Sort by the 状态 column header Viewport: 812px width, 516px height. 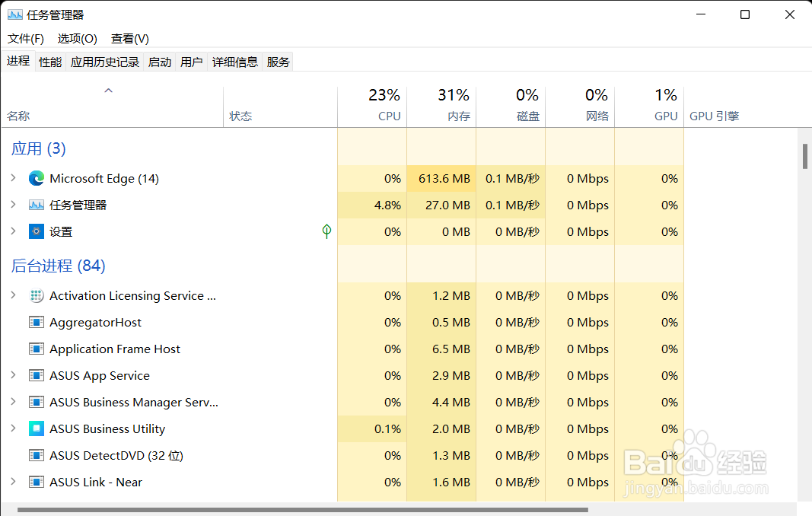point(280,107)
